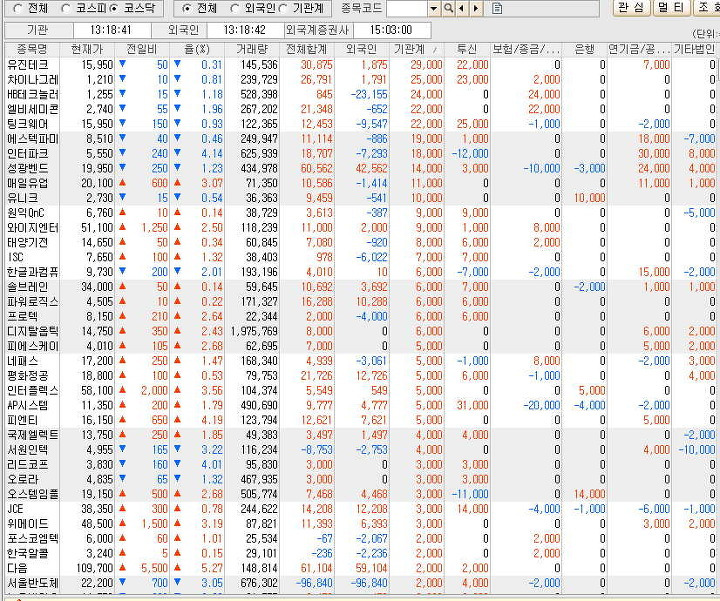Click the document list icon
Image resolution: width=720 pixels, height=601 pixels.
coord(497,8)
